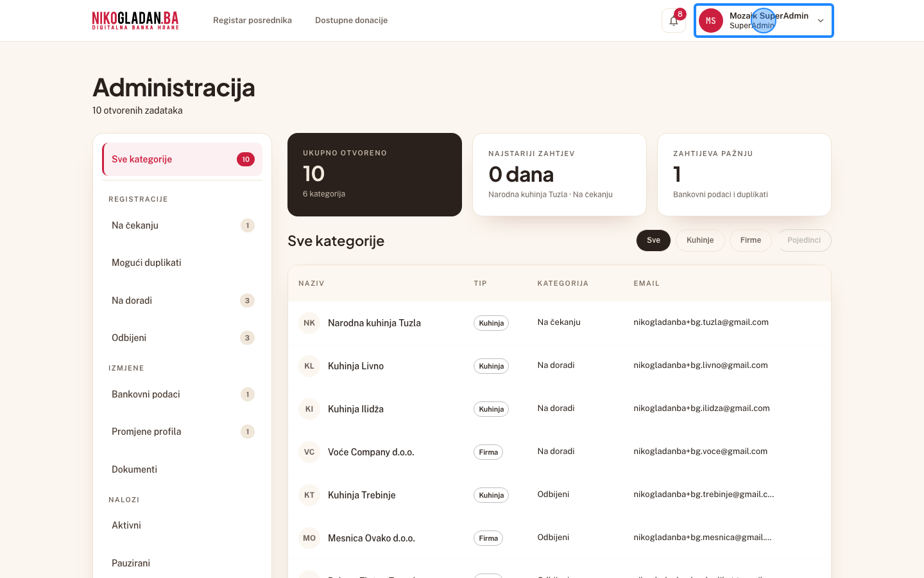This screenshot has height=578, width=924.
Task: Open Dokumenti category
Action: point(182,469)
